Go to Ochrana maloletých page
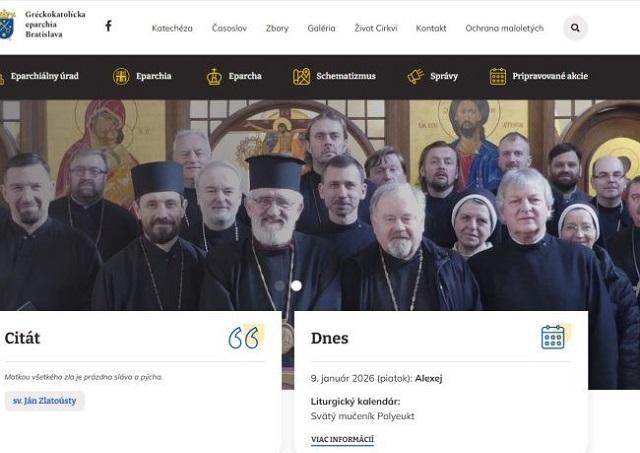This screenshot has height=453, width=640. pyautogui.click(x=504, y=28)
